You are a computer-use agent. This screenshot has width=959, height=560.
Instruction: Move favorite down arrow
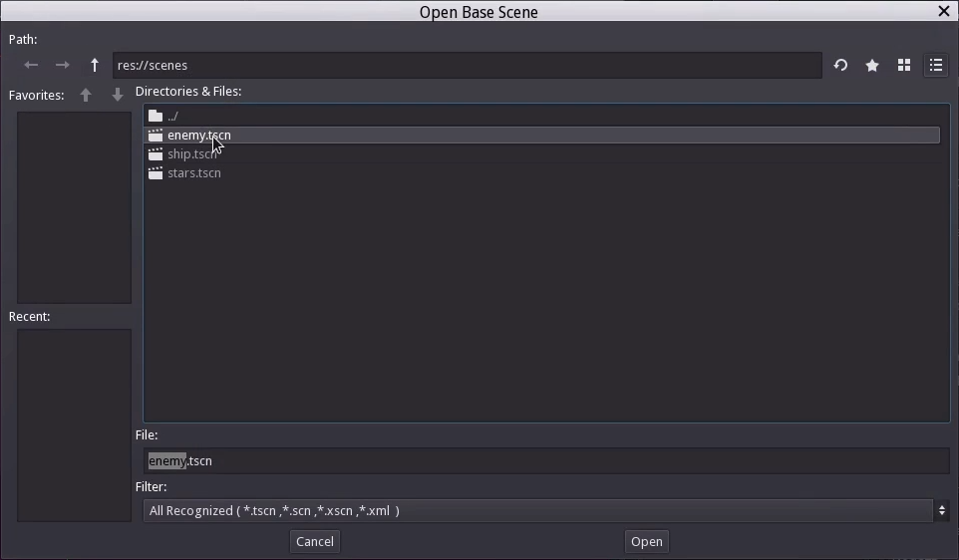click(118, 95)
